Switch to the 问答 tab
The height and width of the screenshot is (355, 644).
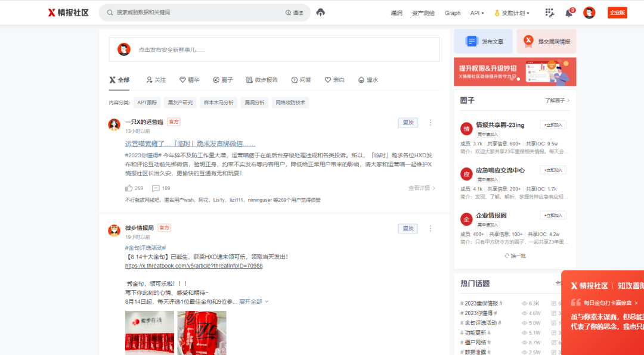click(301, 80)
